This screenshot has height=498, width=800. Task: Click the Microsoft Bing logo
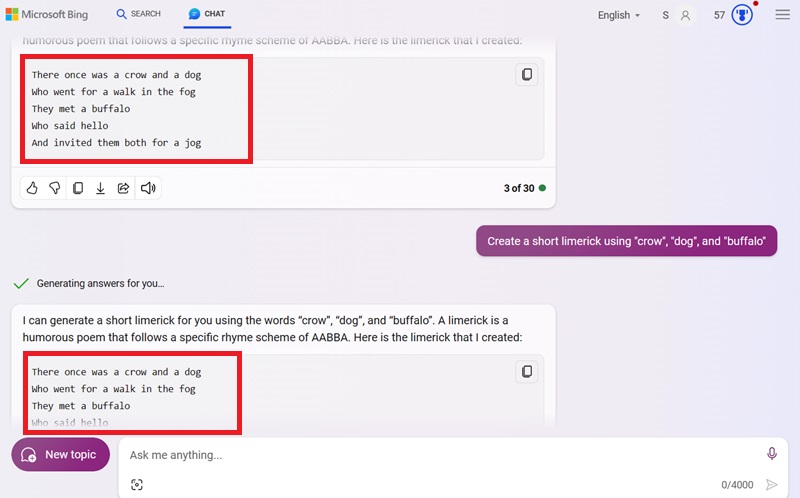47,14
